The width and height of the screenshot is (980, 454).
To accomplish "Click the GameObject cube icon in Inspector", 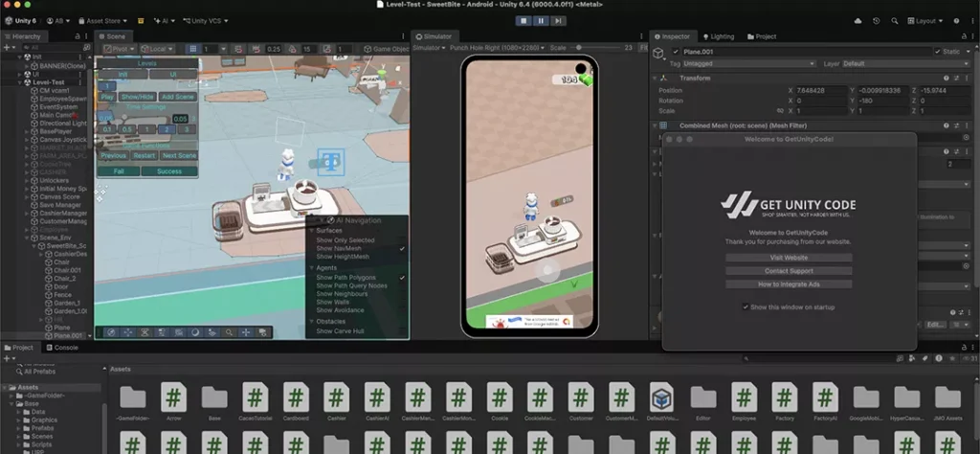I will [x=658, y=54].
